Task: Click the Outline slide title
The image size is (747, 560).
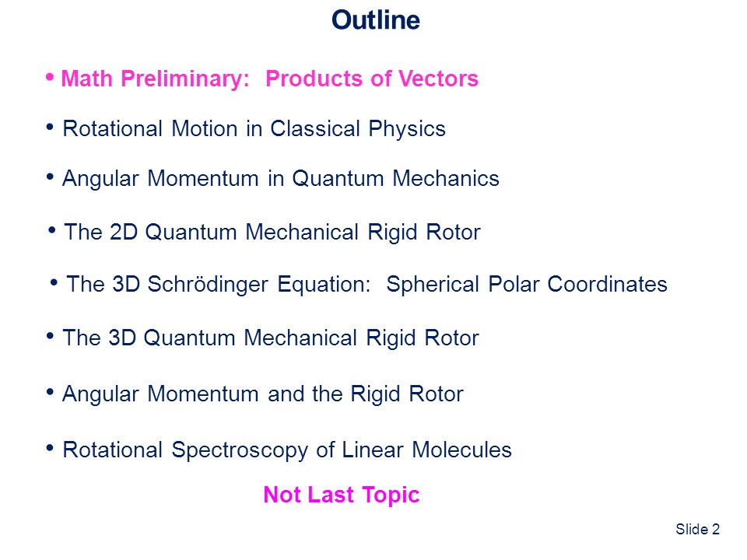Action: (x=375, y=20)
